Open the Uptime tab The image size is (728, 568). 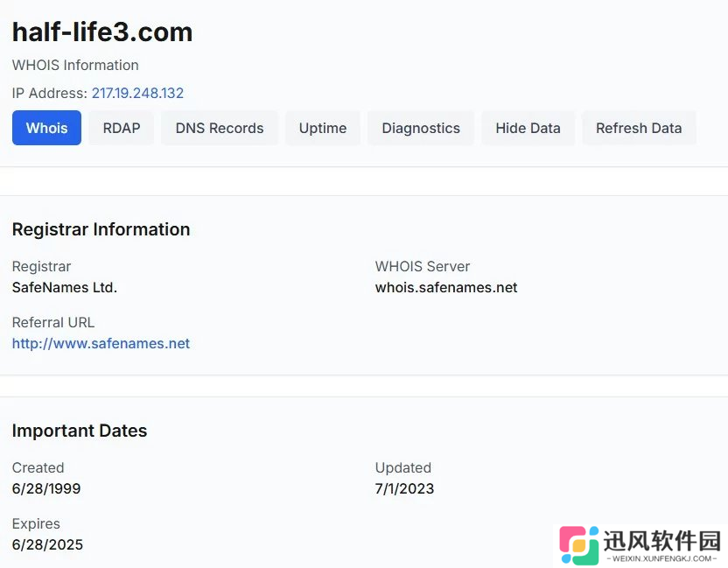click(x=323, y=128)
